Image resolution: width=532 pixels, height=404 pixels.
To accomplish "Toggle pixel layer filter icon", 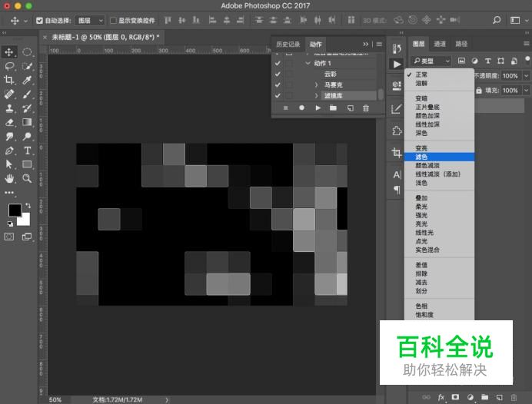I will click(461, 61).
